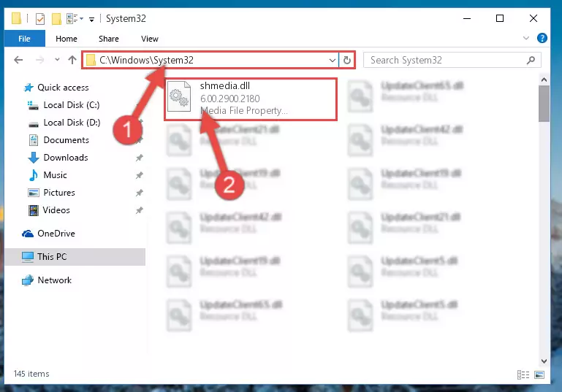Click the Properties quick access toolbar icon

[40, 19]
